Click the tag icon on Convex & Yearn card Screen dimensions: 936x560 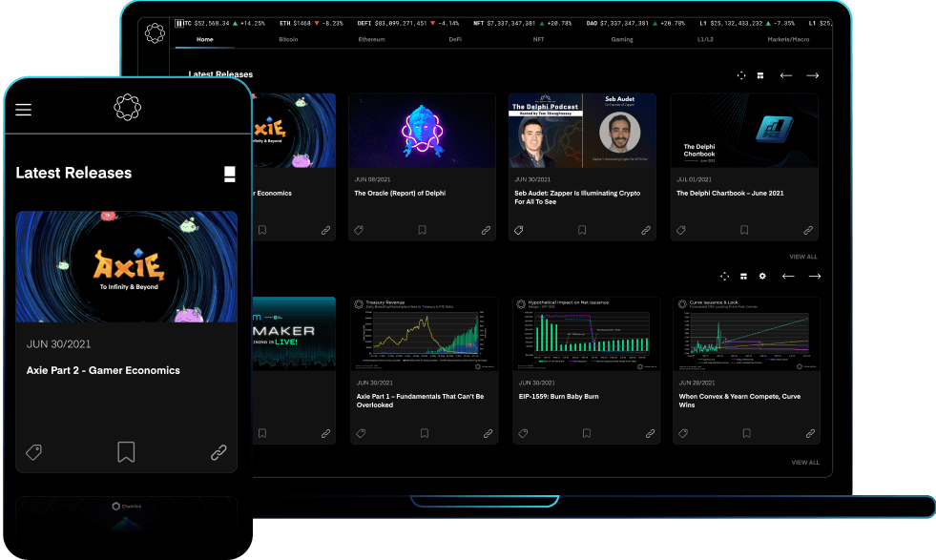(683, 433)
